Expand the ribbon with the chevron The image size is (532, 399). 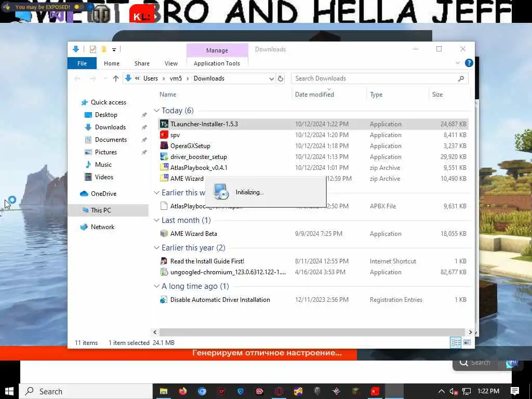(457, 63)
